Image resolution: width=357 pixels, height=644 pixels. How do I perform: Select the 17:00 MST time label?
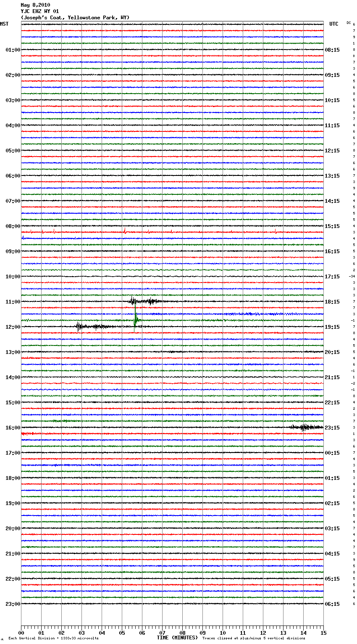tap(13, 453)
